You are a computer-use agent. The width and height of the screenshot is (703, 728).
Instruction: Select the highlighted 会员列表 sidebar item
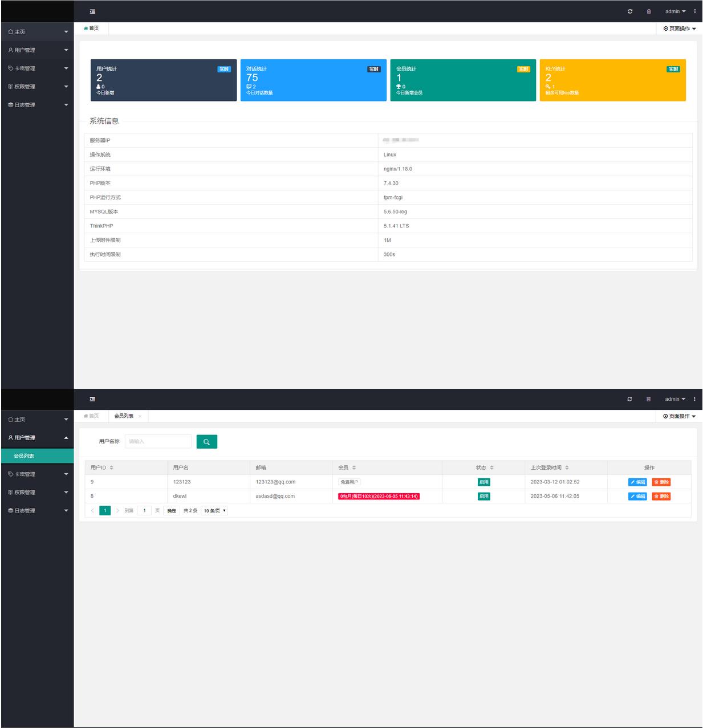37,456
